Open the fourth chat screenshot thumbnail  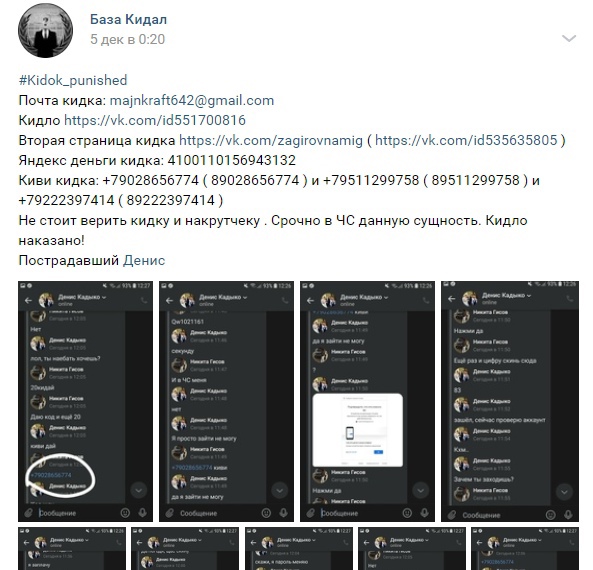[510, 401]
